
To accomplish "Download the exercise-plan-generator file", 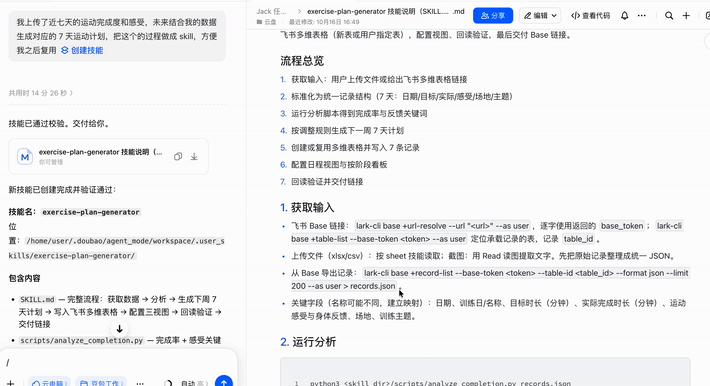I will pyautogui.click(x=194, y=156).
